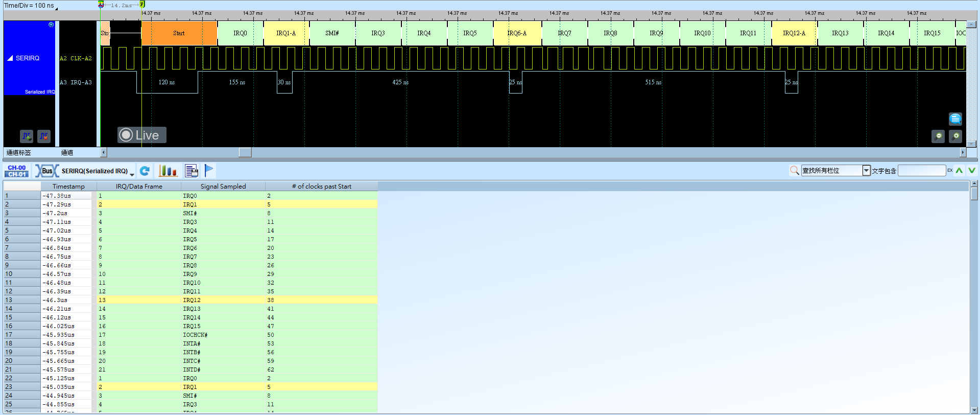Click the A2 CLK-A2 channel label
980x415 pixels.
pyautogui.click(x=76, y=58)
